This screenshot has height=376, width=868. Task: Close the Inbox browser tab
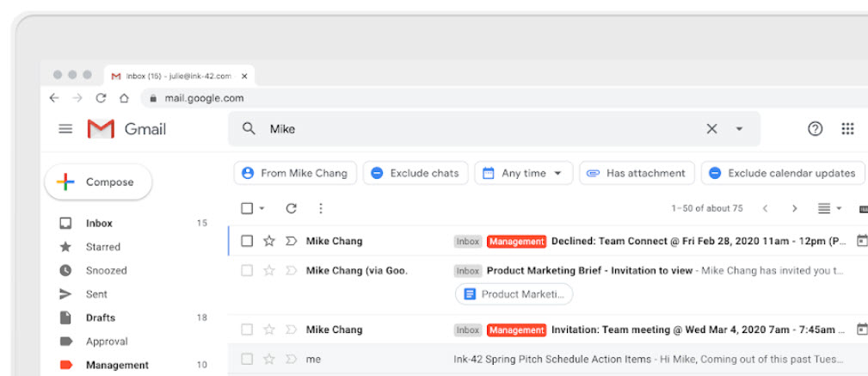click(244, 77)
